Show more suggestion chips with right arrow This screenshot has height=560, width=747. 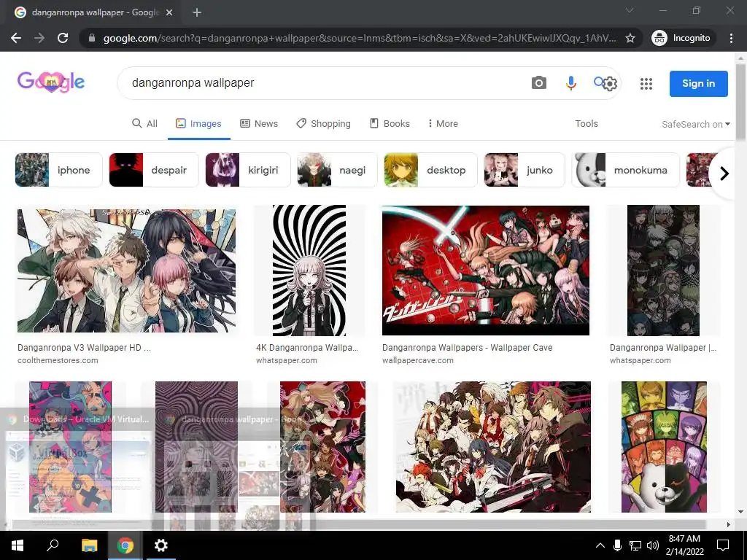click(x=724, y=174)
